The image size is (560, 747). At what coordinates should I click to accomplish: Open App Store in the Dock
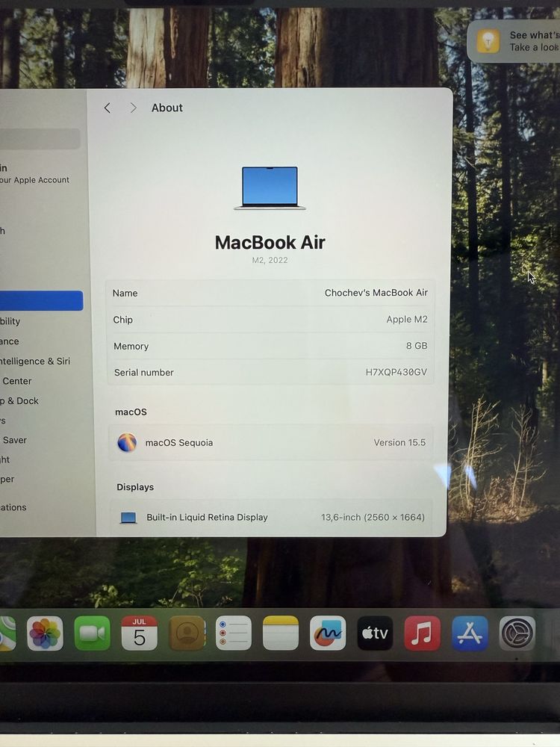pyautogui.click(x=470, y=633)
